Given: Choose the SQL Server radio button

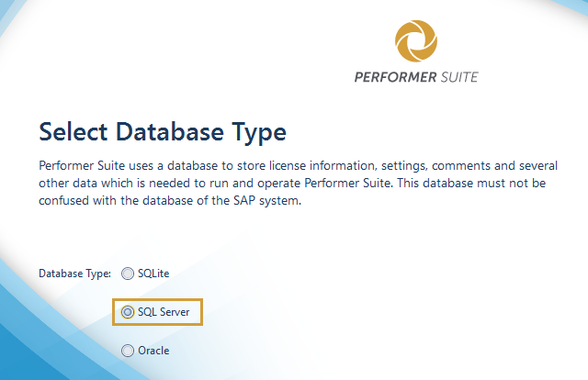Looking at the screenshot, I should click(128, 312).
